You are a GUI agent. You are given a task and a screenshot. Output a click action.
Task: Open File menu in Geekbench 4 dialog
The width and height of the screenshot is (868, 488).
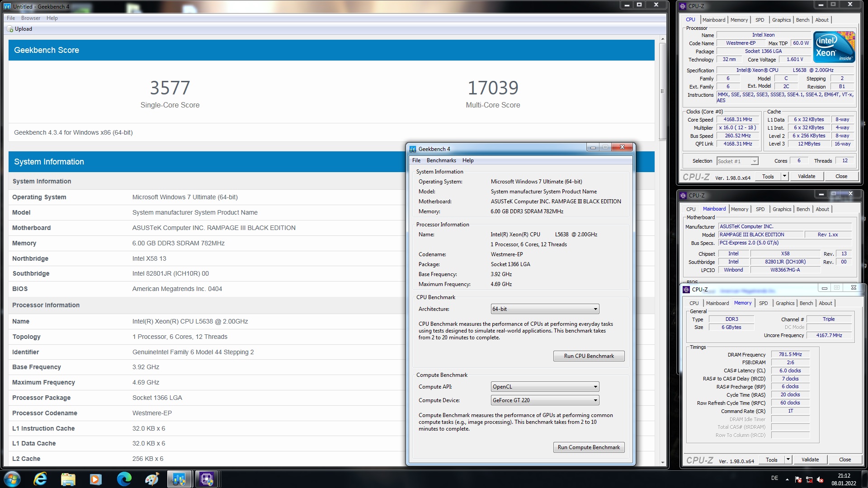coord(416,160)
